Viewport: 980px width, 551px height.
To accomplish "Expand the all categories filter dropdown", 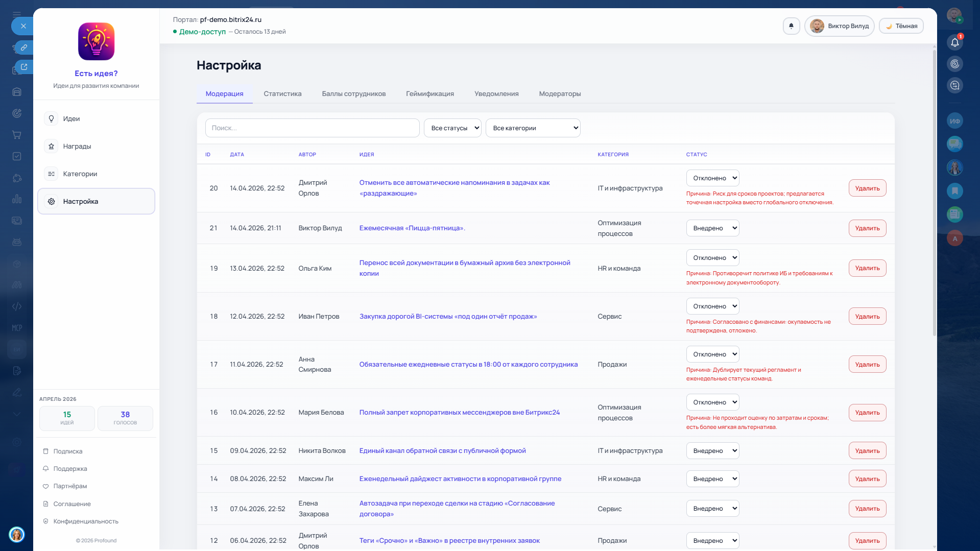I will tap(533, 128).
